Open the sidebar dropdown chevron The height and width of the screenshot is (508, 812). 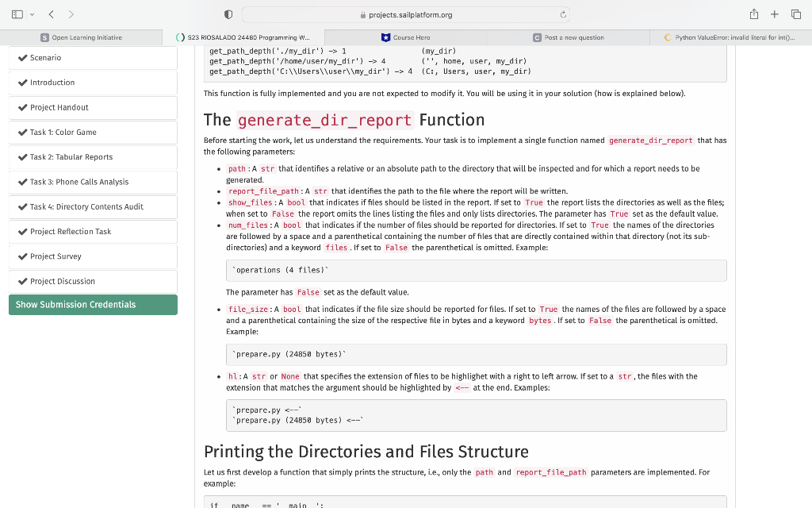31,14
